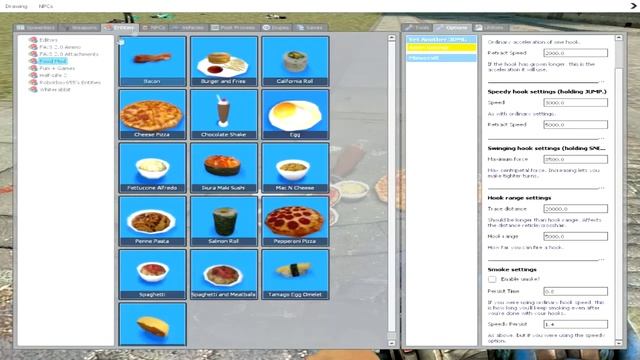The image size is (640, 360).
Task: Spawn the Tamago Egg Omelet entity
Action: [x=295, y=274]
